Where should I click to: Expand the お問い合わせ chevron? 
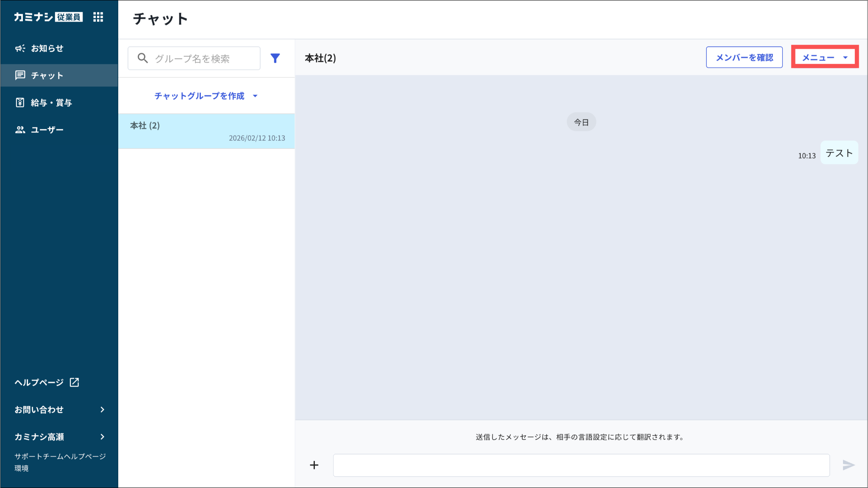click(102, 410)
